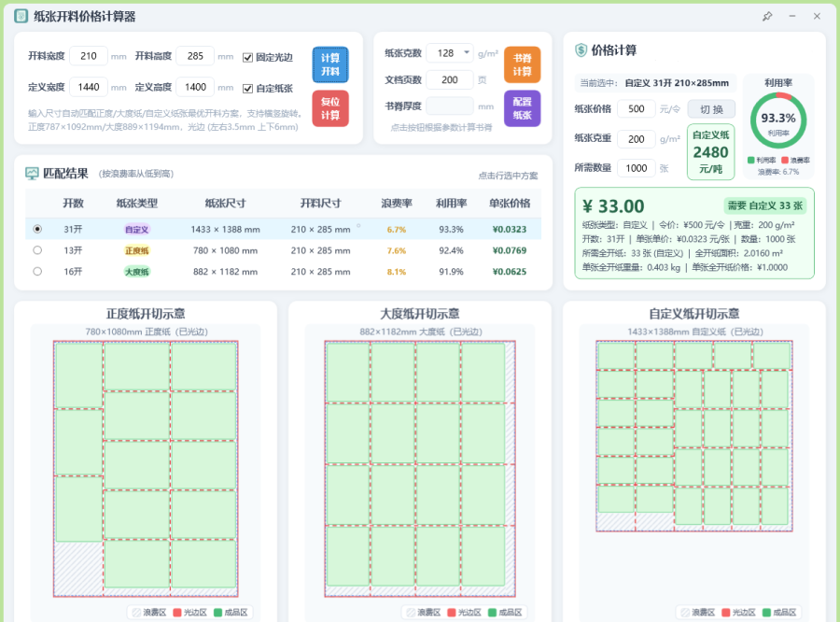
Task: Click the 开料尺寸 column header
Action: pyautogui.click(x=320, y=204)
